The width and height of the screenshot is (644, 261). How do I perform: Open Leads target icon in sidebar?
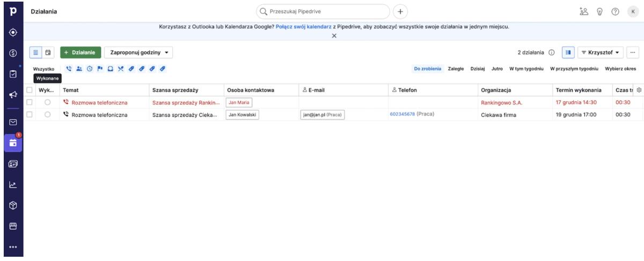point(12,32)
